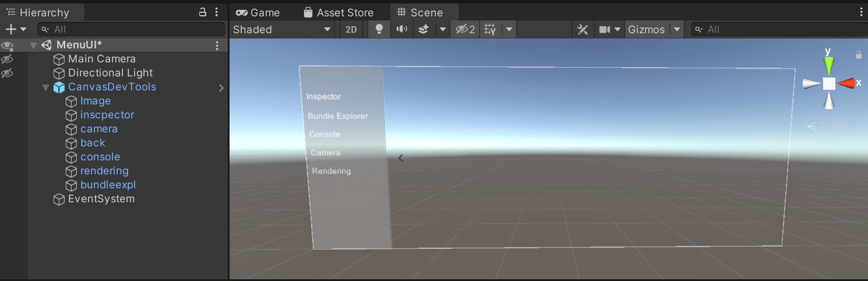Screen dimensions: 868x281
Task: Click the green Y axis cone gizmo
Action: 828,61
